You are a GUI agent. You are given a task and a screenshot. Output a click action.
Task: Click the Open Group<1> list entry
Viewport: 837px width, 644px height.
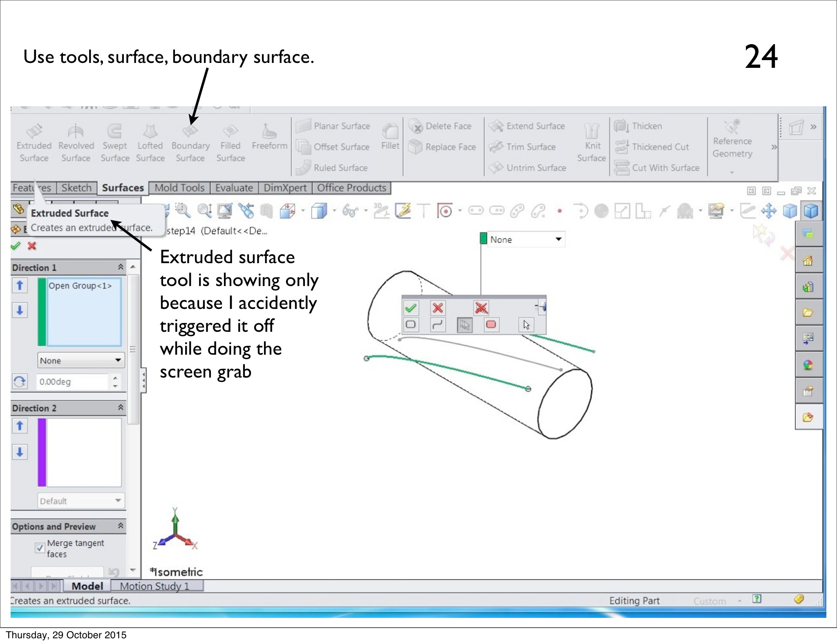(x=80, y=286)
